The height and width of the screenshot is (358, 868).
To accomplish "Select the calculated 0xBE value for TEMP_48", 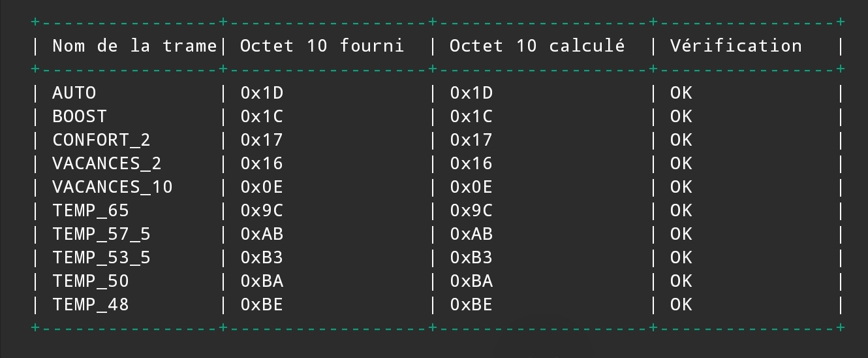I will pyautogui.click(x=471, y=304).
